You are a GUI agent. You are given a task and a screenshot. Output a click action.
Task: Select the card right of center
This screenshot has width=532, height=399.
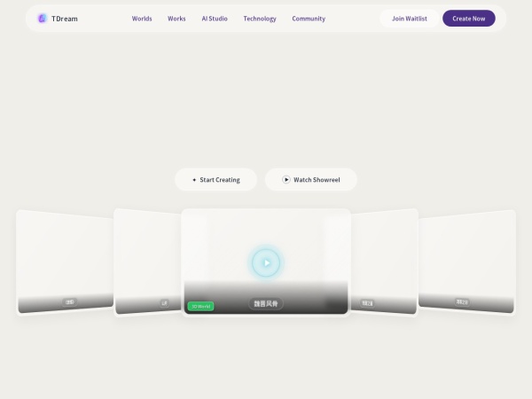(x=385, y=262)
